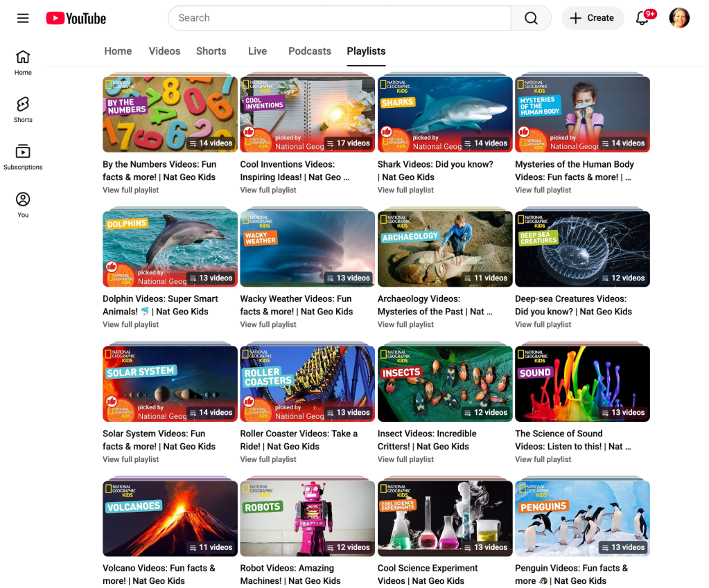Open the You section in sidebar
Image resolution: width=709 pixels, height=588 pixels.
pyautogui.click(x=23, y=204)
